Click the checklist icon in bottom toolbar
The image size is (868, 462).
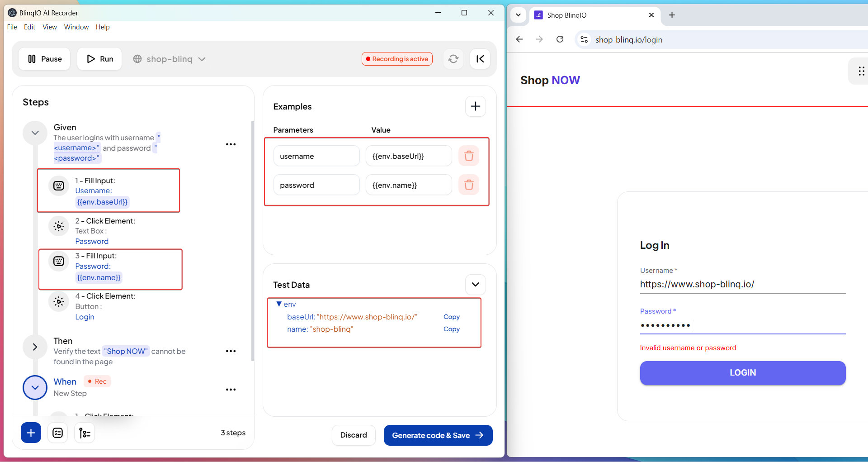[x=58, y=433]
